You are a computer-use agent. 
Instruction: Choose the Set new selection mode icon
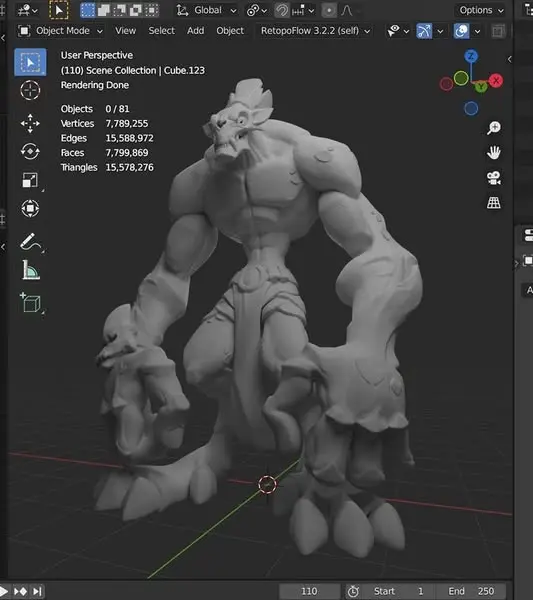pos(88,10)
